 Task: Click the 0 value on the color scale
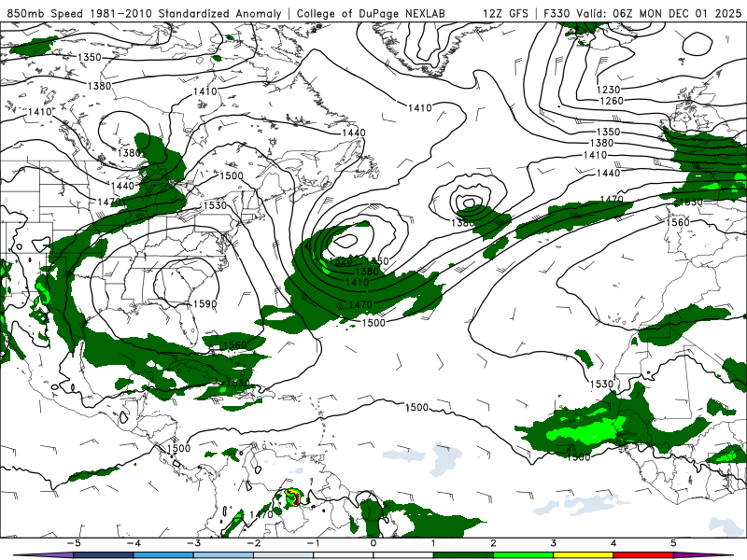point(373,543)
